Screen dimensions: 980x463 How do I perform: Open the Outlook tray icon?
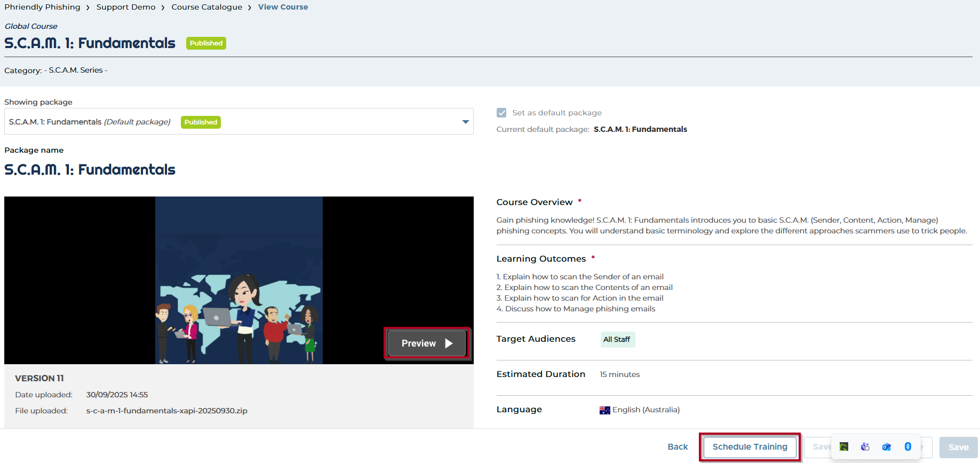coord(886,446)
